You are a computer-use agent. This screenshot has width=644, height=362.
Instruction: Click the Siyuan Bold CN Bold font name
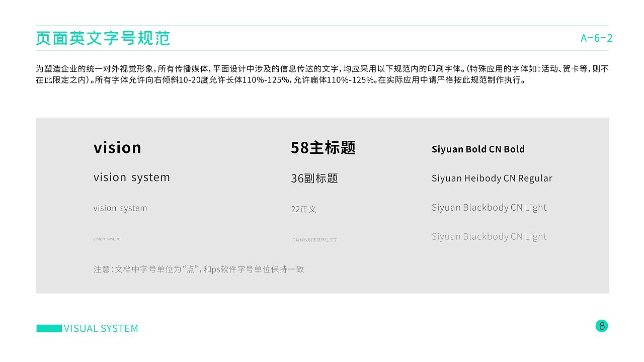[478, 149]
